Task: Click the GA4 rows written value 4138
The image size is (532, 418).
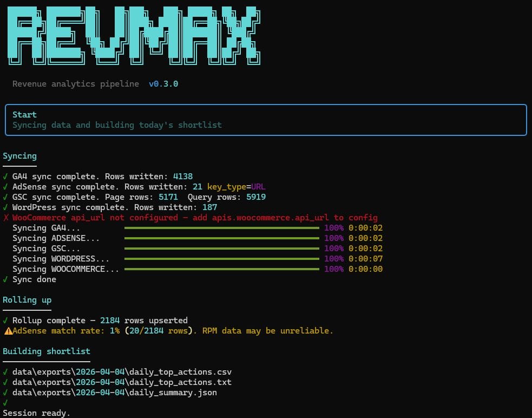Action: point(183,177)
